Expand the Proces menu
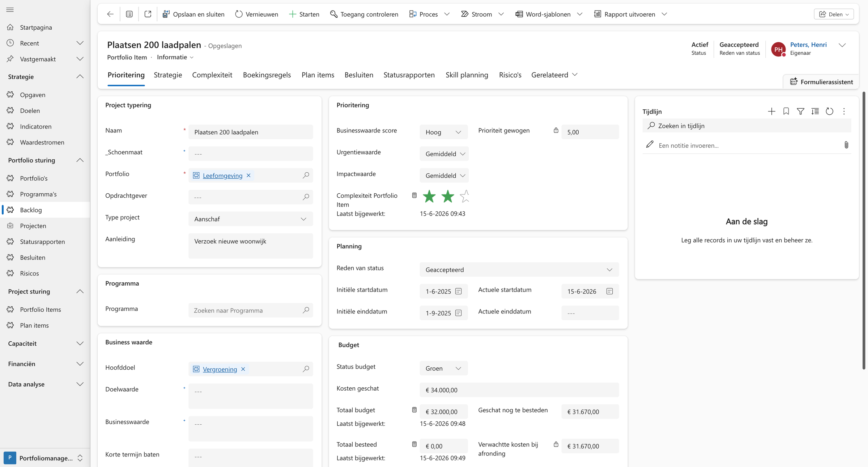Viewport: 868px width, 467px height. pyautogui.click(x=447, y=14)
